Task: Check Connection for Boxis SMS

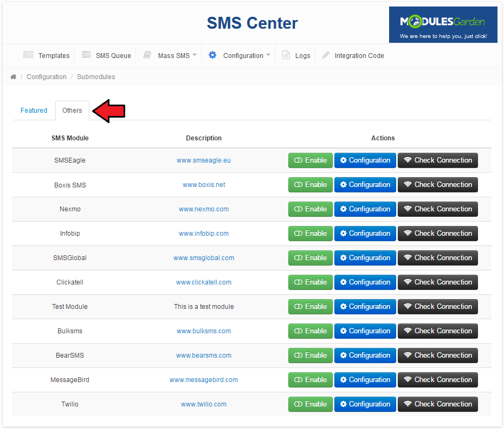Action: click(x=438, y=185)
